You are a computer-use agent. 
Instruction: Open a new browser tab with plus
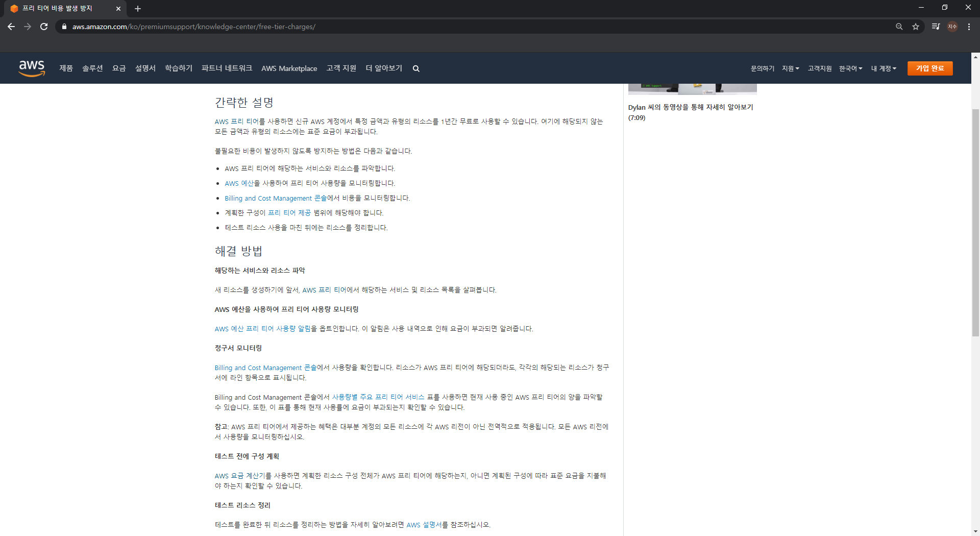(138, 9)
